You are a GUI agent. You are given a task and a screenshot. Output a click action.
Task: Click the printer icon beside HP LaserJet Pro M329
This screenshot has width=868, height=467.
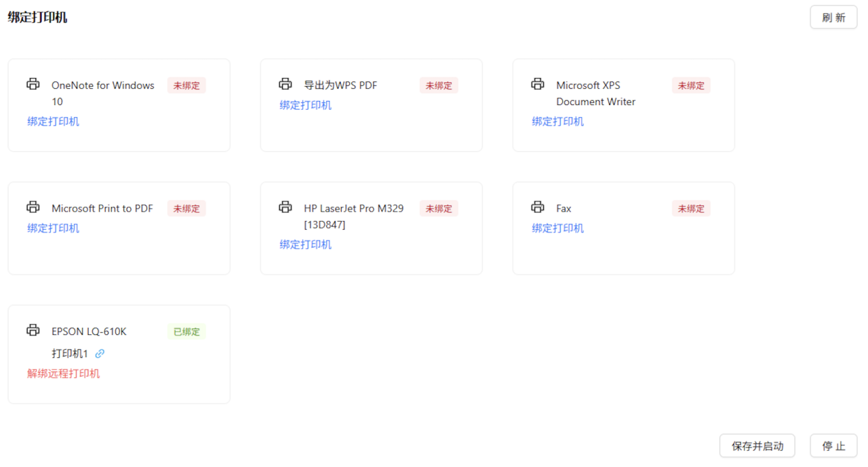285,207
